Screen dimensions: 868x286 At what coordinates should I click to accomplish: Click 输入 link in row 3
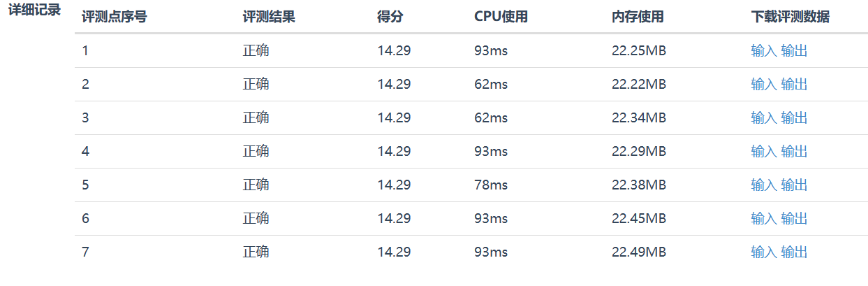point(763,117)
